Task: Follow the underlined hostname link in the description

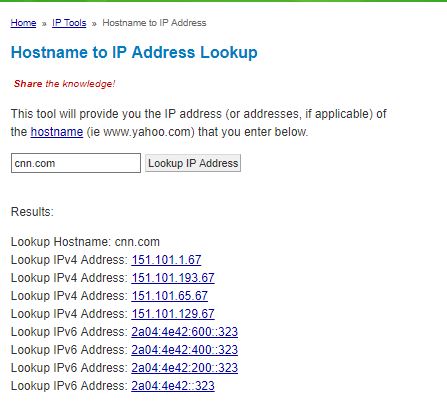Action: click(x=57, y=132)
